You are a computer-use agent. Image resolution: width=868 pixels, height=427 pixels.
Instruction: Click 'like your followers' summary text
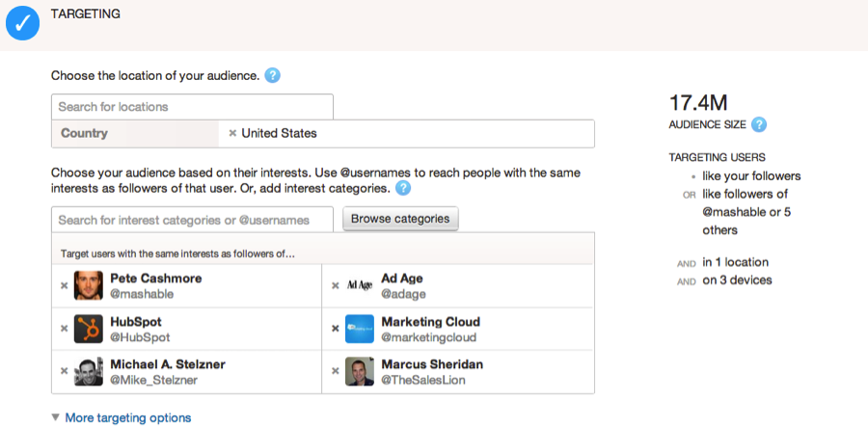click(x=751, y=176)
